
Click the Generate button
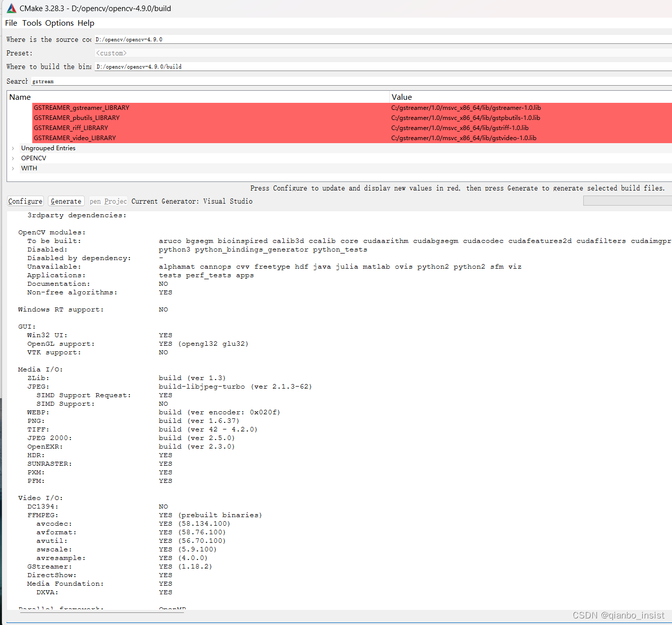66,201
